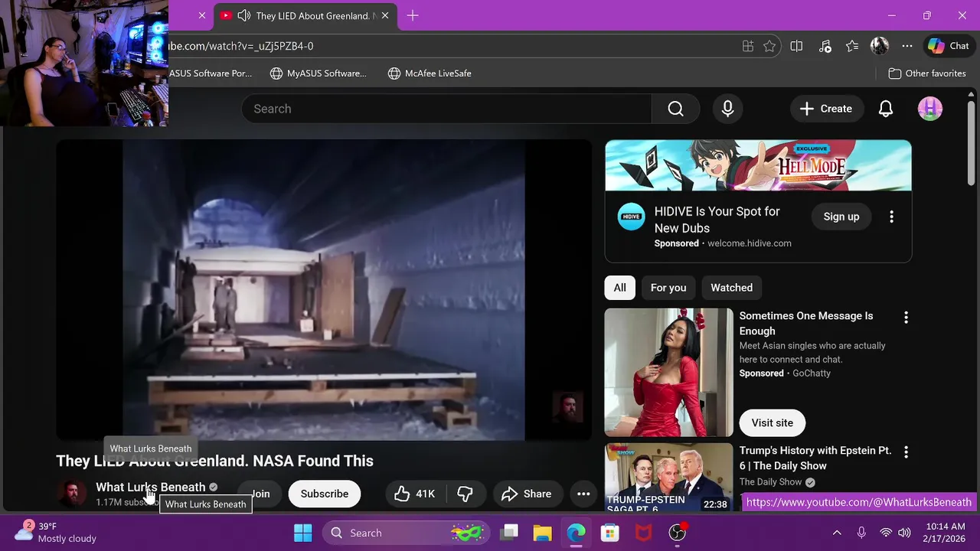
Task: Open File Explorer from taskbar
Action: pos(542,533)
